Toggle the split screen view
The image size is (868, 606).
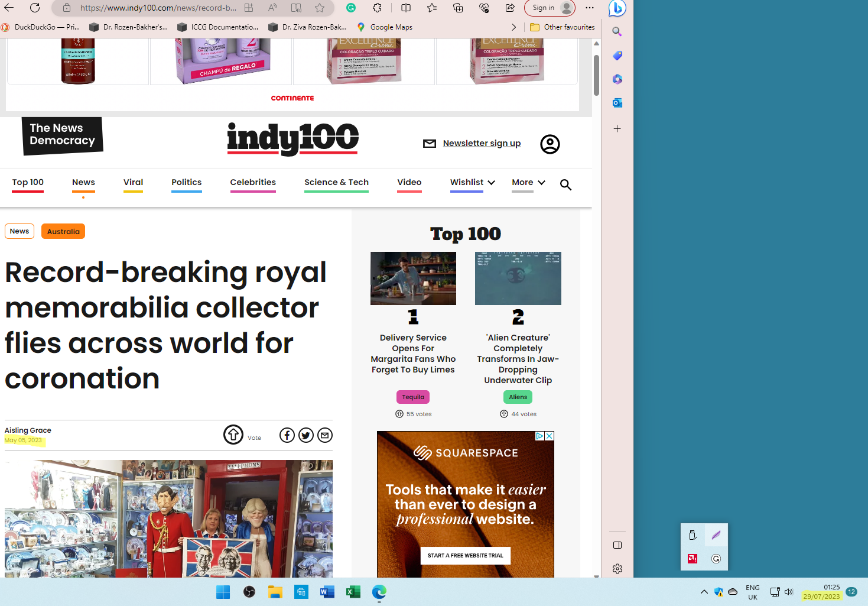(406, 8)
